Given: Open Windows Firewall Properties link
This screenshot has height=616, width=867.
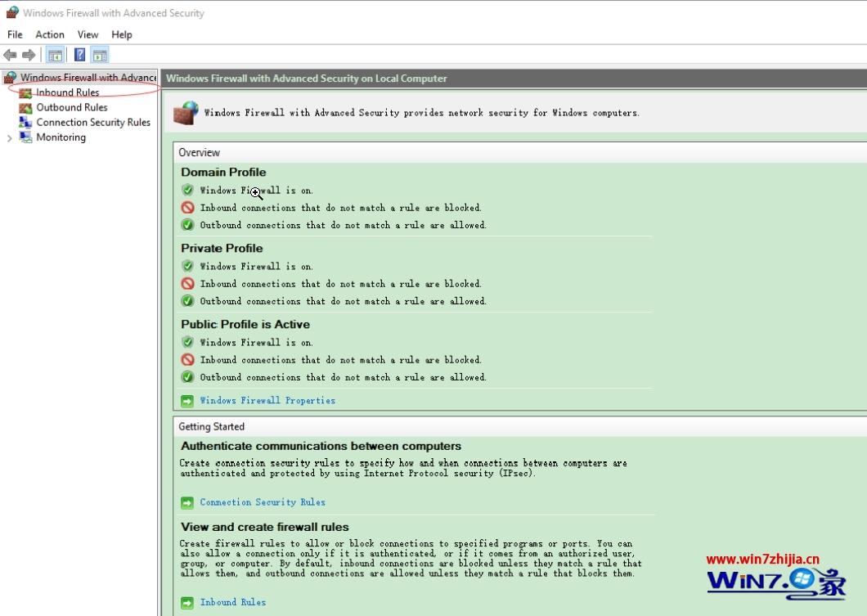Looking at the screenshot, I should click(267, 400).
